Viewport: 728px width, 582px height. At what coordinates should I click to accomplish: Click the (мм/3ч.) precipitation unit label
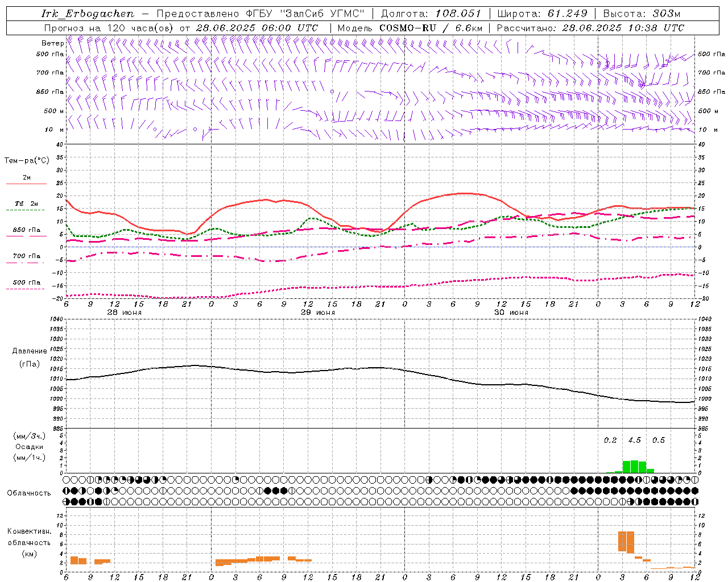[x=30, y=436]
